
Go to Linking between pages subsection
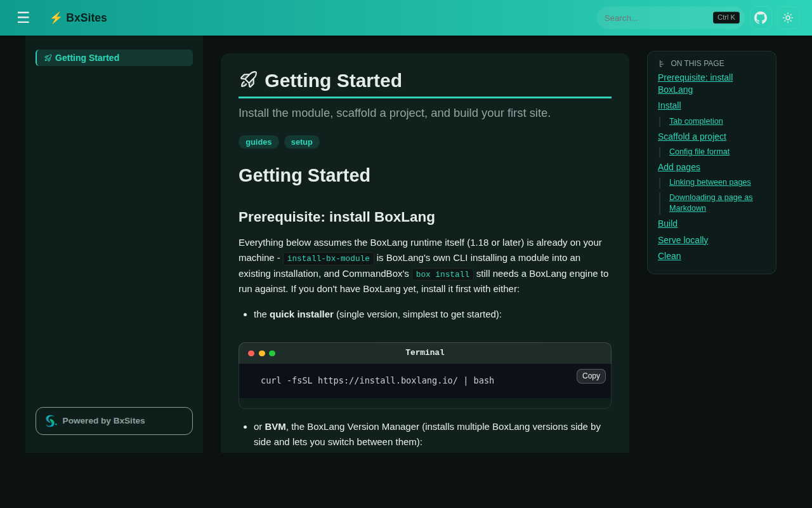coord(710,182)
